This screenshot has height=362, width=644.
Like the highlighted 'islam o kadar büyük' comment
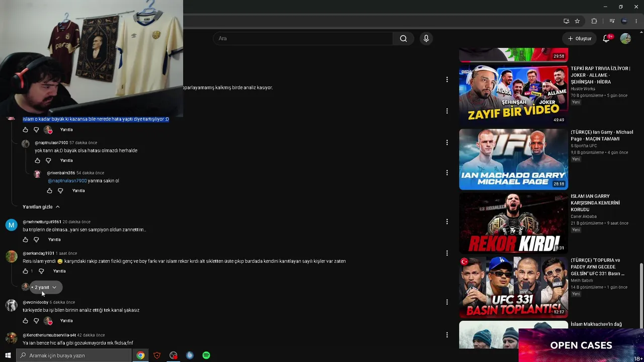pos(25,130)
